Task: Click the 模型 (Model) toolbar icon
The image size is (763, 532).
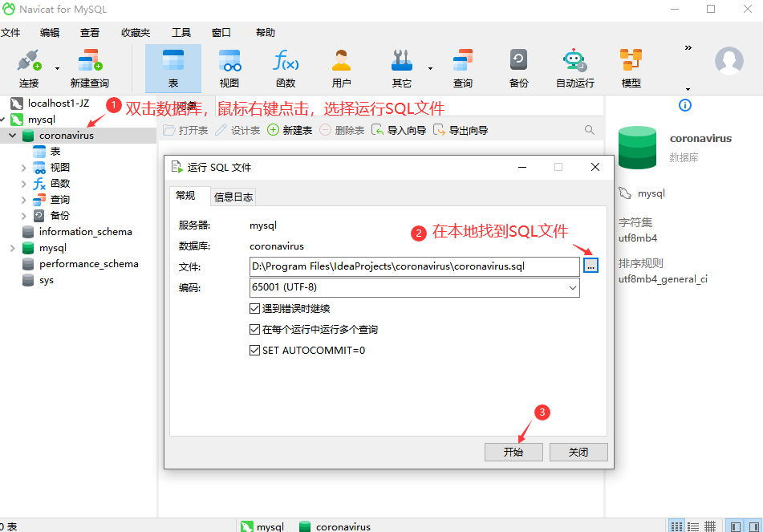Action: coord(631,67)
